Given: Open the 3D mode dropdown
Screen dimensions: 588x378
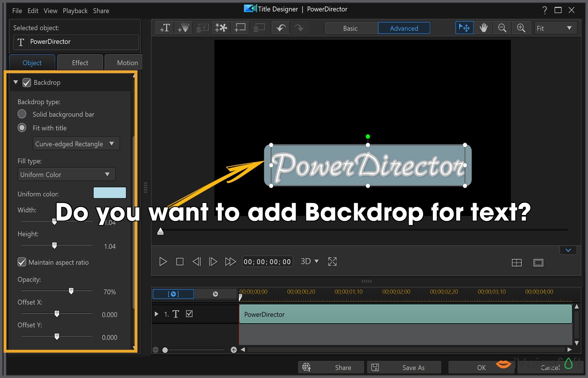Looking at the screenshot, I should (310, 261).
